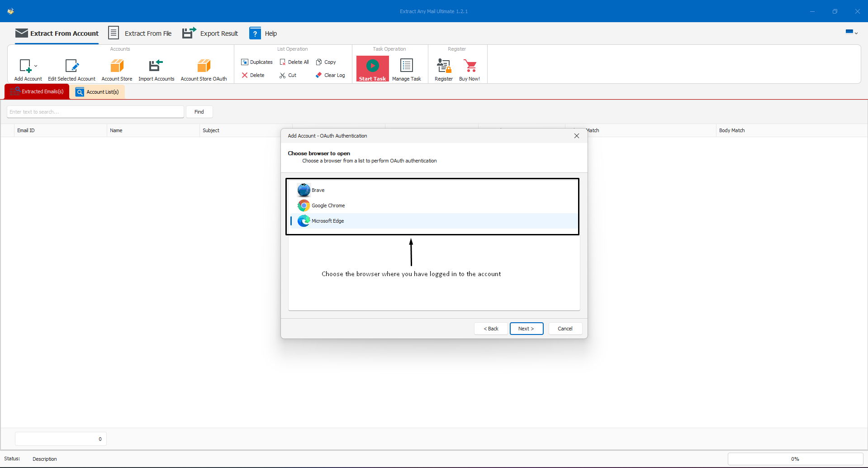The height and width of the screenshot is (468, 868).
Task: Open Account Store OAuth
Action: (204, 66)
